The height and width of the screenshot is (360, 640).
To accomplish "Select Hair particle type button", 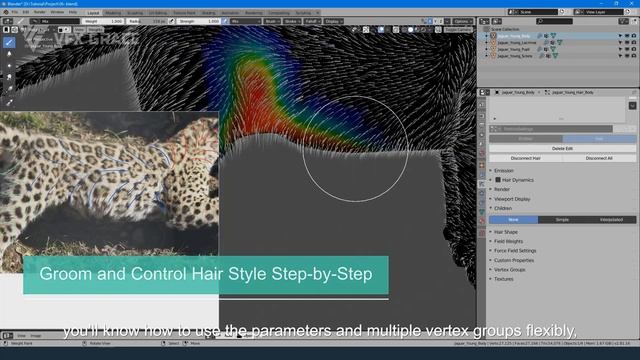I will [x=599, y=139].
